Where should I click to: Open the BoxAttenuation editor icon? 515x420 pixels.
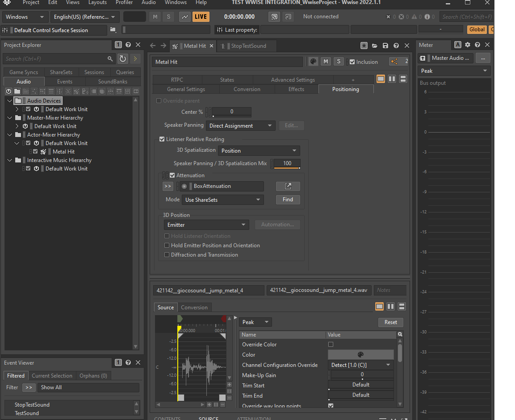point(288,186)
